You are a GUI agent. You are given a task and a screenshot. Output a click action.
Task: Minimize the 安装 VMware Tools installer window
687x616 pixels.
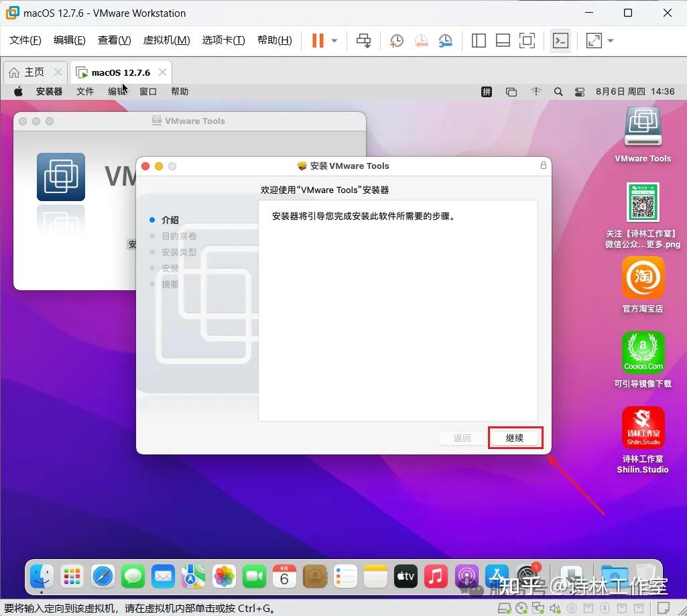click(x=159, y=166)
